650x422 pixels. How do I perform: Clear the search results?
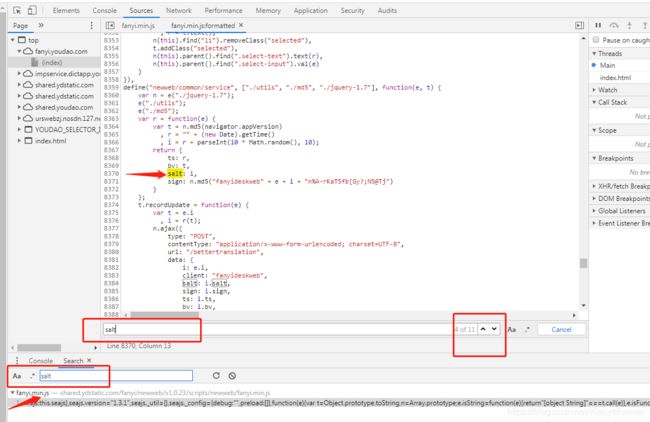(x=232, y=376)
